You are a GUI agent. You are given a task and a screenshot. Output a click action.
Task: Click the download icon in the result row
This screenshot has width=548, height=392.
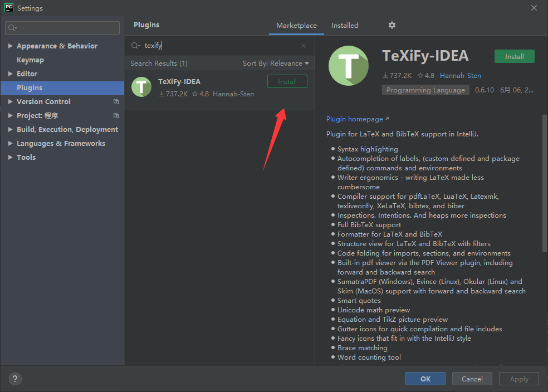click(162, 94)
